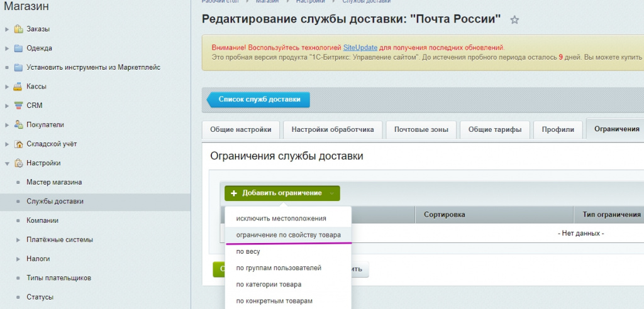The width and height of the screenshot is (644, 309).
Task: Click the Настройки settings icon
Action: click(x=18, y=163)
